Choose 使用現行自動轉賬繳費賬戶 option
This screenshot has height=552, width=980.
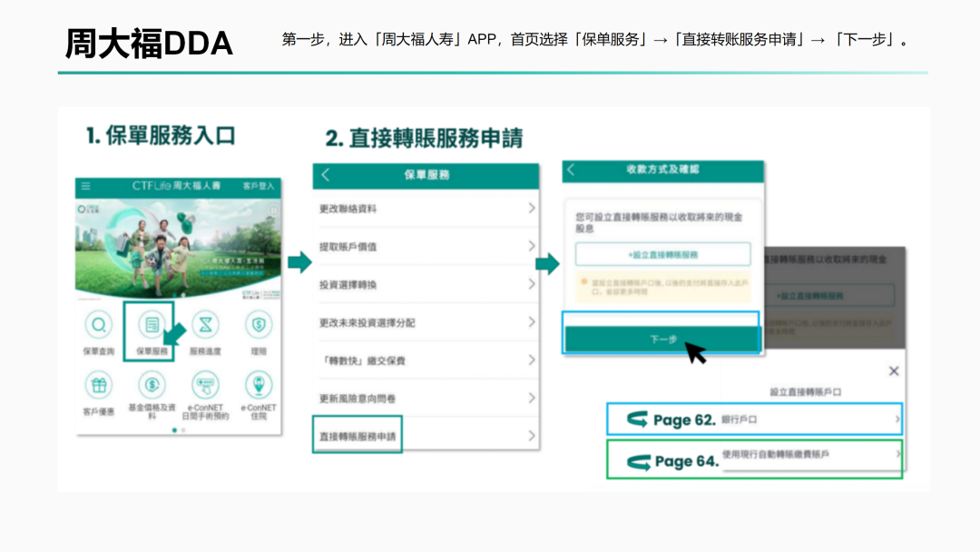[754, 459]
